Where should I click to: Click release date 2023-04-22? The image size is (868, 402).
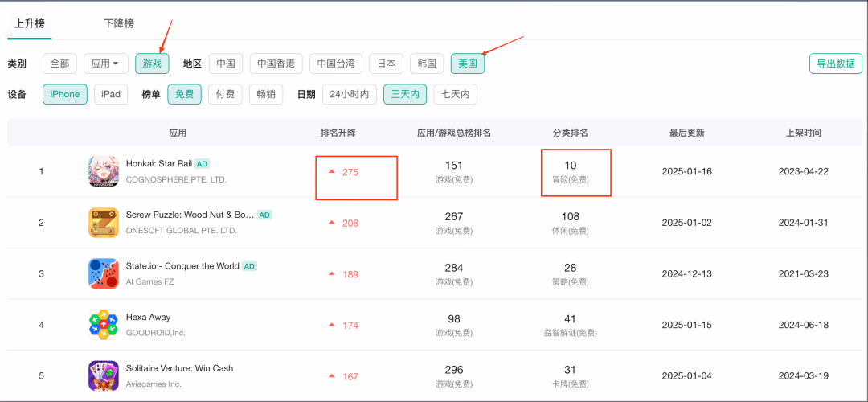click(x=803, y=171)
